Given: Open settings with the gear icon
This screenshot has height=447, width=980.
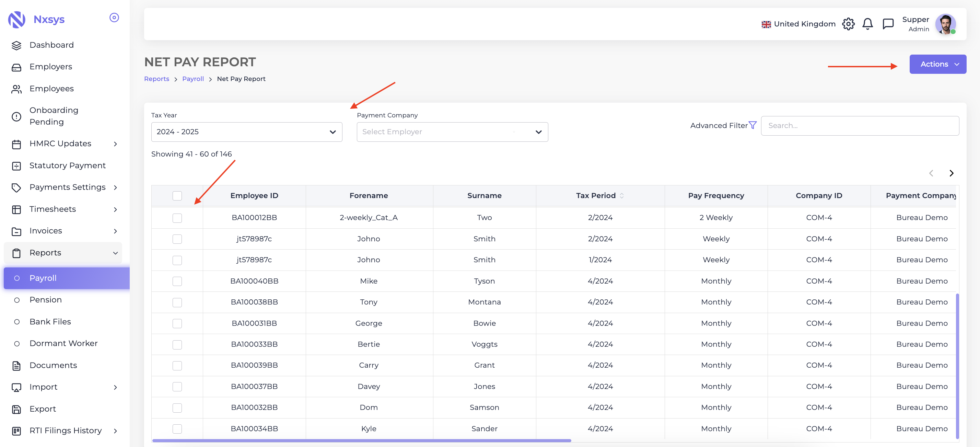Looking at the screenshot, I should (848, 24).
